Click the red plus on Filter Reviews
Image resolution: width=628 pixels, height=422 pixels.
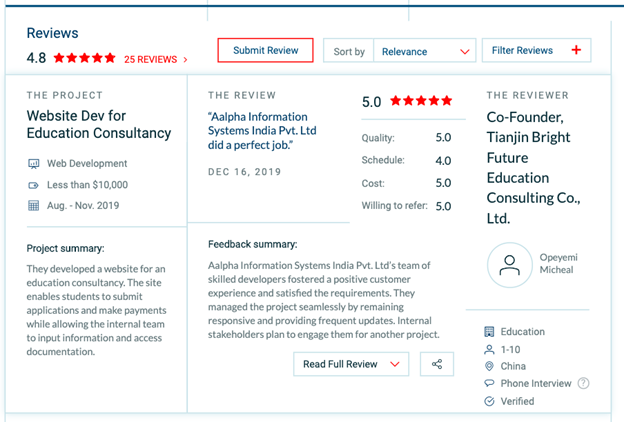575,50
